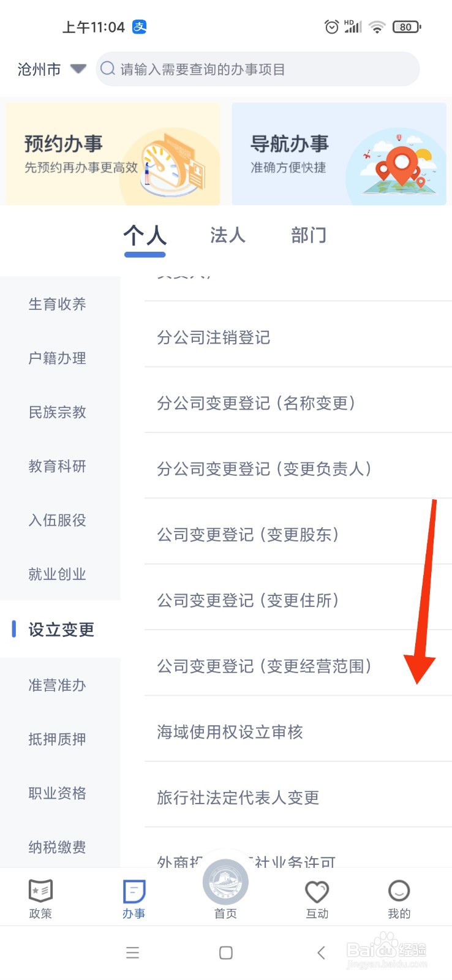
Task: Tap Android recent apps menu icon
Action: point(132,952)
